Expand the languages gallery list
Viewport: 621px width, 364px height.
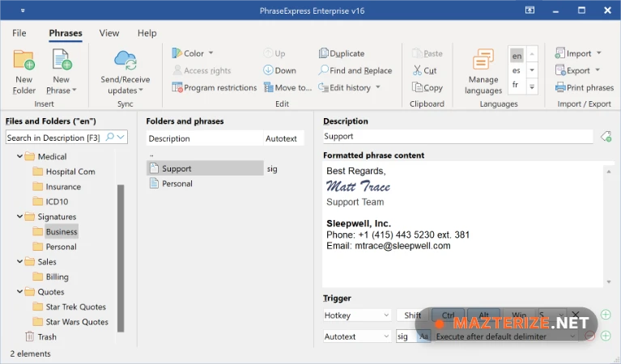click(532, 87)
